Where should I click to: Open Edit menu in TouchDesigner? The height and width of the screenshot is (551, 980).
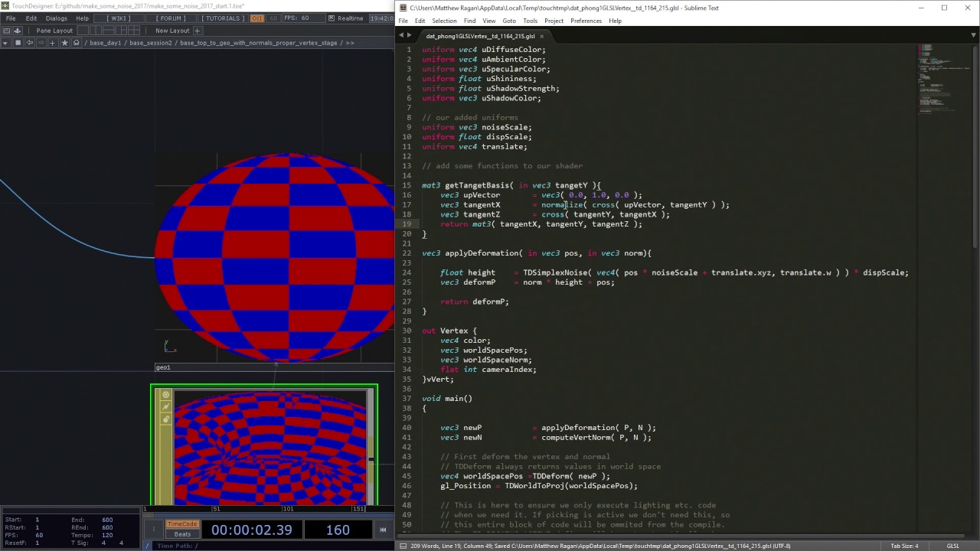(x=31, y=18)
